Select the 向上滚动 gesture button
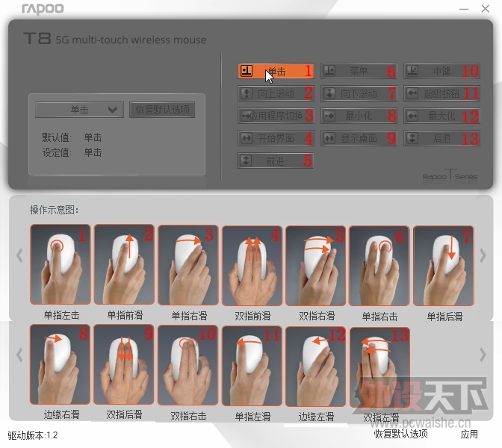Image resolution: width=502 pixels, height=448 pixels. 276,93
